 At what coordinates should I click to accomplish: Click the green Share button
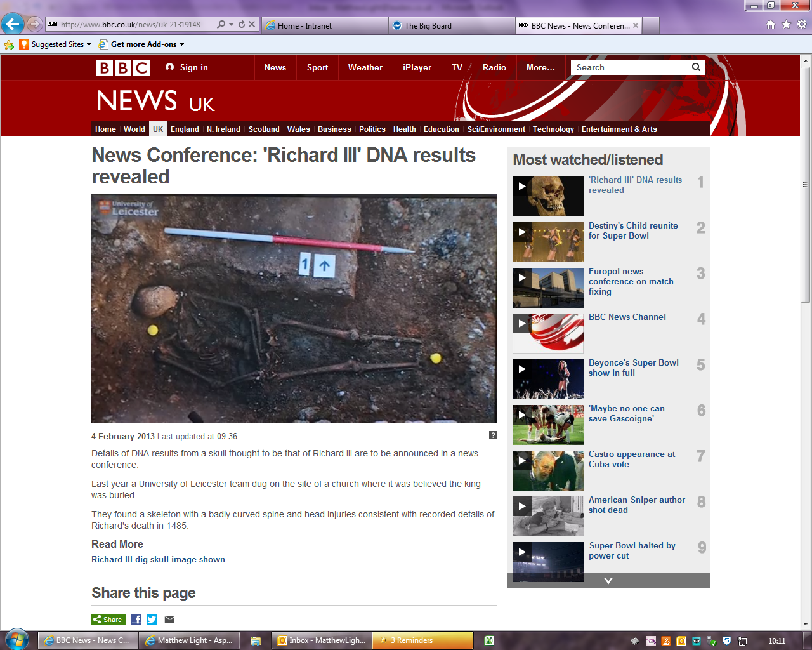(108, 620)
